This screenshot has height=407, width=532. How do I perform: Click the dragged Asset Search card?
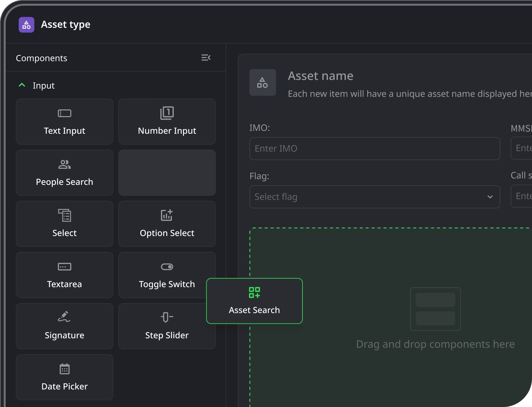[x=255, y=301]
